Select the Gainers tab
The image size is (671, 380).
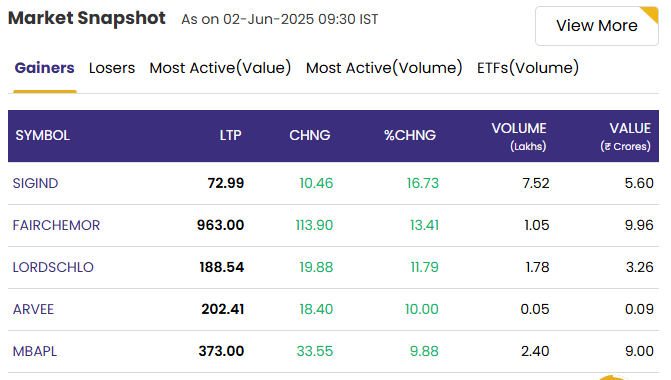point(45,68)
